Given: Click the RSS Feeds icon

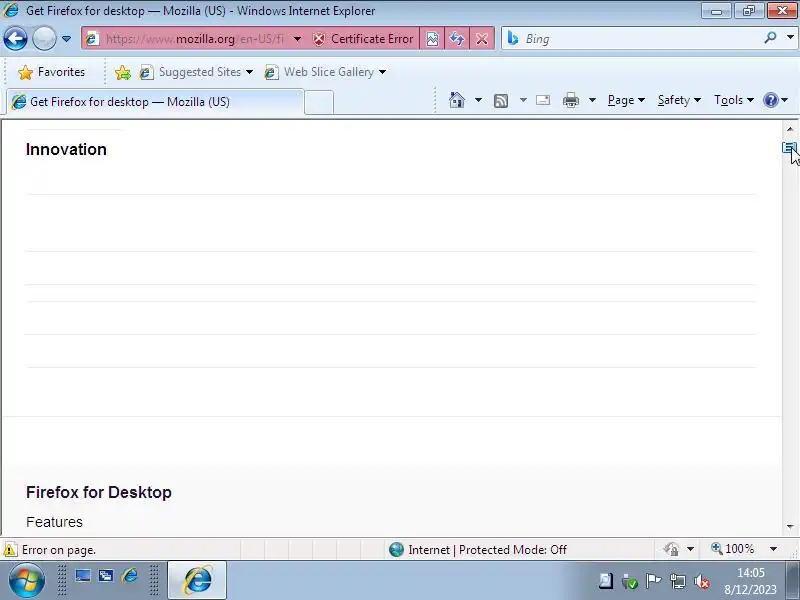Looking at the screenshot, I should pyautogui.click(x=501, y=101).
